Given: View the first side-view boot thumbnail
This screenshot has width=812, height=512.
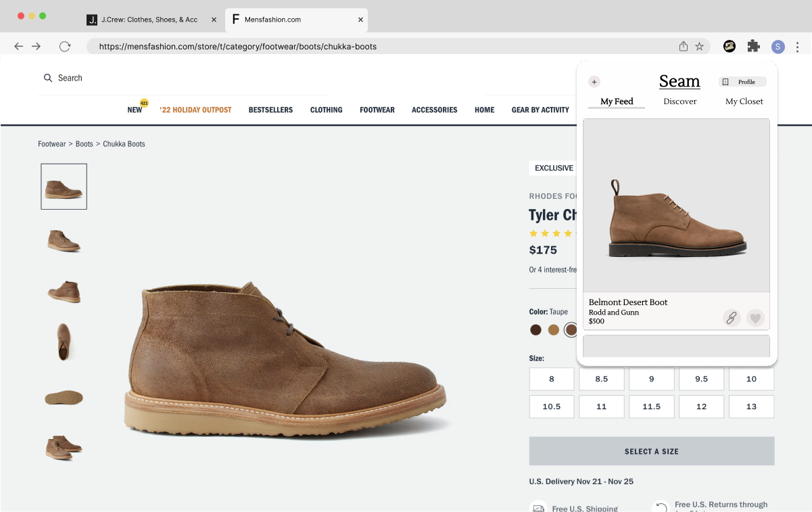Looking at the screenshot, I should (x=64, y=187).
